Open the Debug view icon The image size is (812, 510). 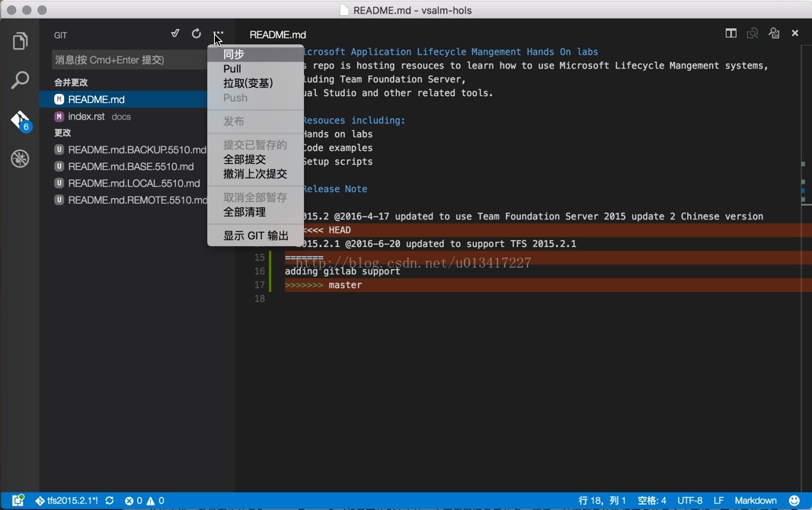coord(20,159)
